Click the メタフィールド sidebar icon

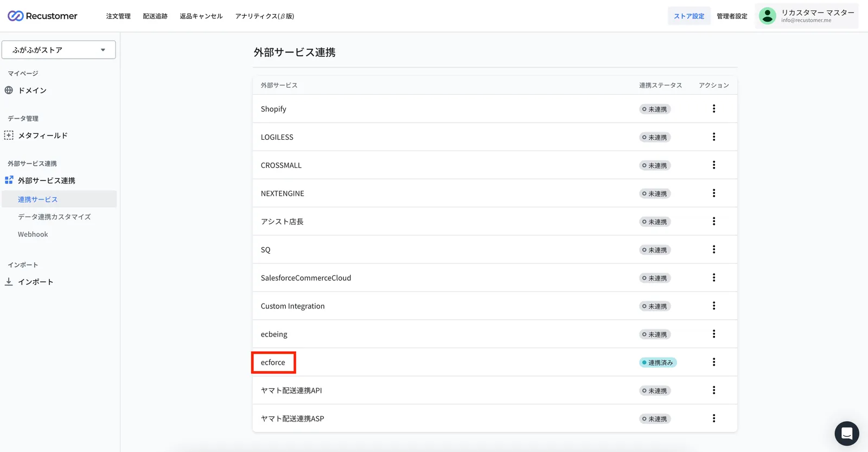tap(9, 135)
